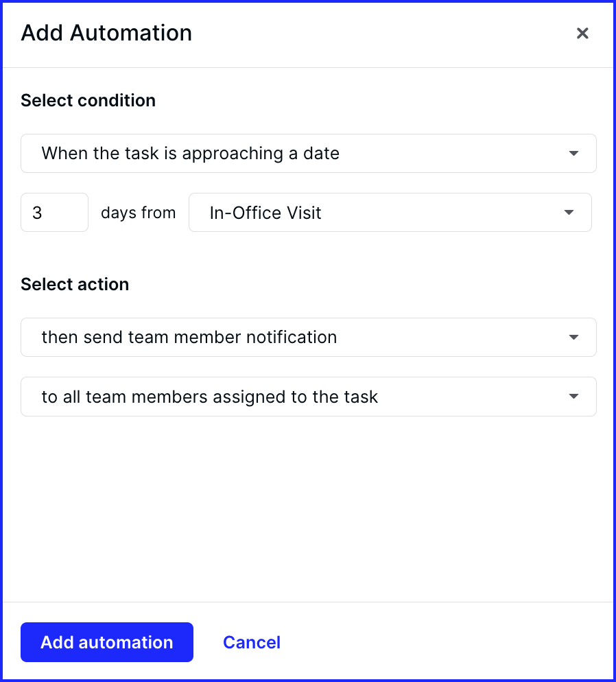Expand the In-Office Visit date field selector
This screenshot has width=616, height=682.
390,212
